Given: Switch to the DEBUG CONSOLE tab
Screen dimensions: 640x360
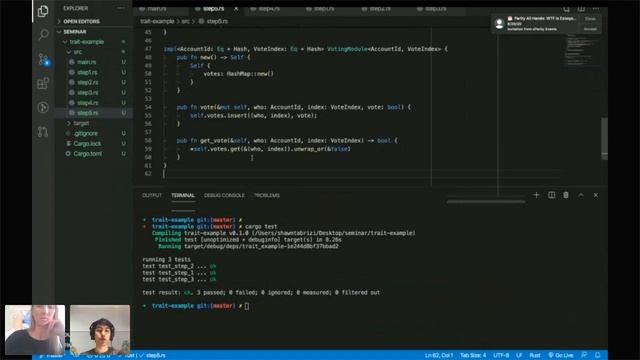Looking at the screenshot, I should [224, 196].
